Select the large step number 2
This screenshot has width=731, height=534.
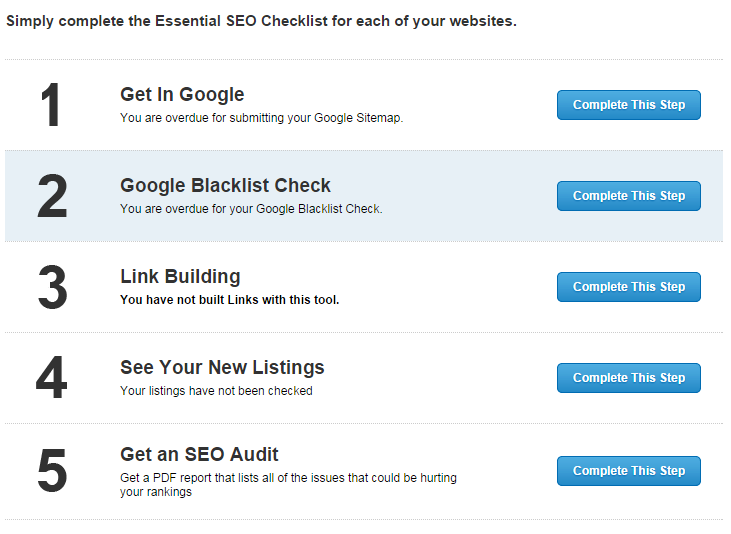[51, 196]
